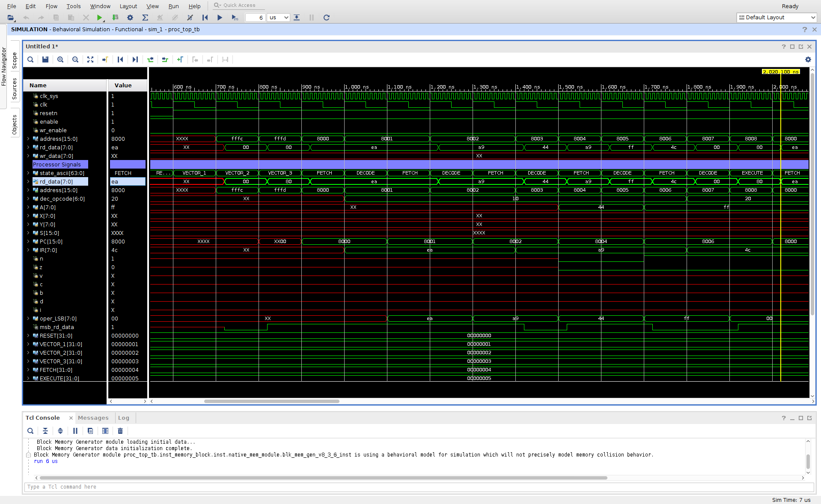Save the waveform configuration
Image resolution: width=821 pixels, height=504 pixels.
[x=45, y=59]
